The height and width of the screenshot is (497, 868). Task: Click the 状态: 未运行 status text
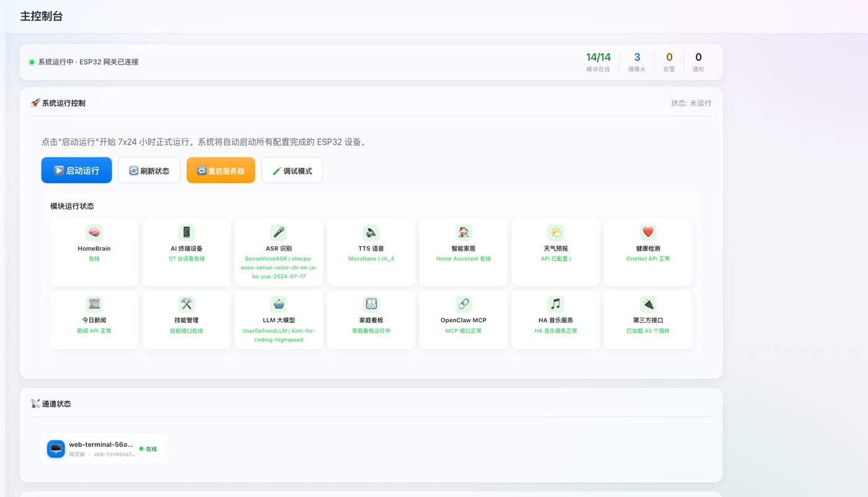click(691, 103)
